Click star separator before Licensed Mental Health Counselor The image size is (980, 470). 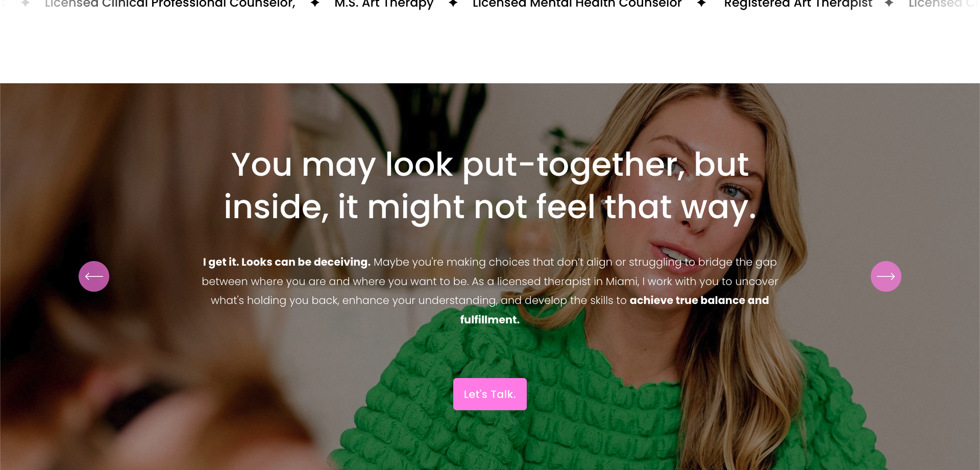[x=453, y=4]
